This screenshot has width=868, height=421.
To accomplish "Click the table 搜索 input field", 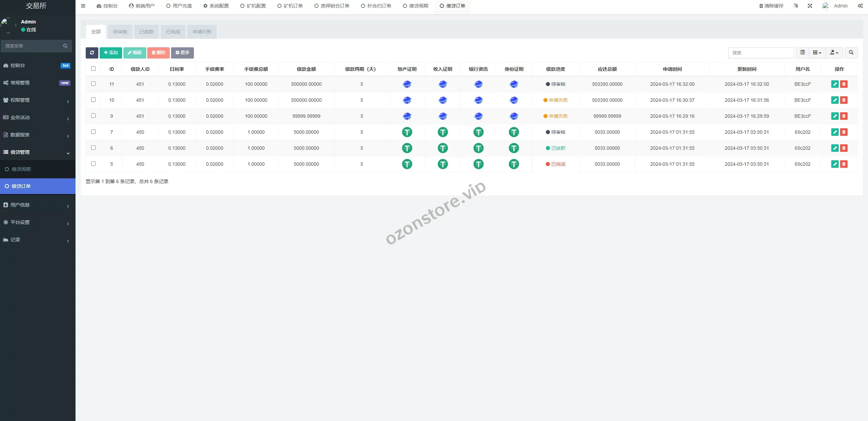I will pyautogui.click(x=761, y=53).
